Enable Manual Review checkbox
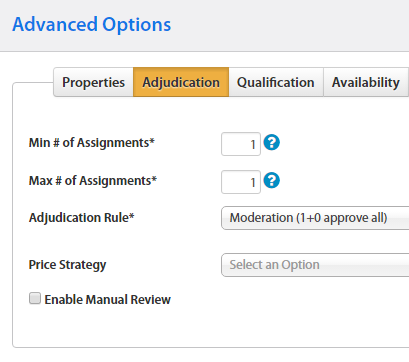Screen dimensions: 409x362 pyautogui.click(x=35, y=298)
